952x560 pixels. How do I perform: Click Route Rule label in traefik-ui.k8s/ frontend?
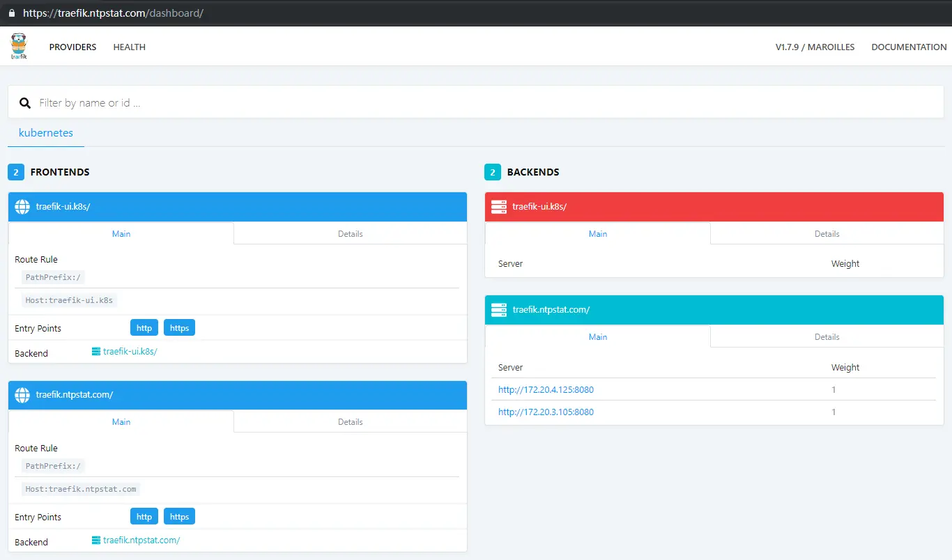pos(36,259)
